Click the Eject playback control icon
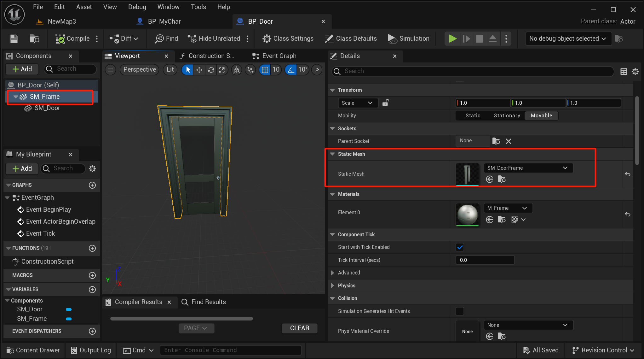Screen dimensions: 644x359 coord(493,39)
